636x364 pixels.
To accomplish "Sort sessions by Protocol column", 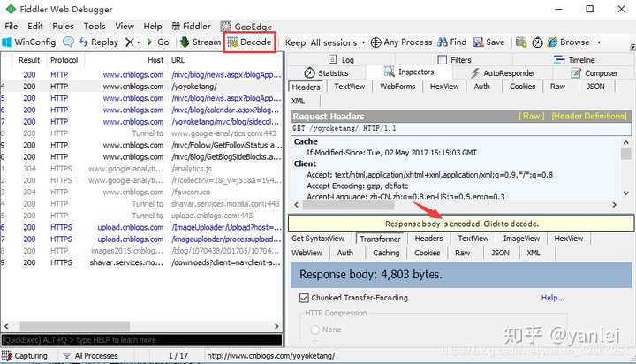I will 64,60.
